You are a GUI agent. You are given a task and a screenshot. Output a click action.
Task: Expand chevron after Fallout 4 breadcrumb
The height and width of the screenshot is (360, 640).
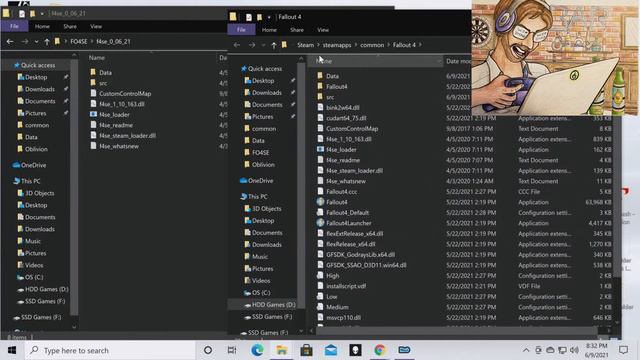[x=420, y=45]
